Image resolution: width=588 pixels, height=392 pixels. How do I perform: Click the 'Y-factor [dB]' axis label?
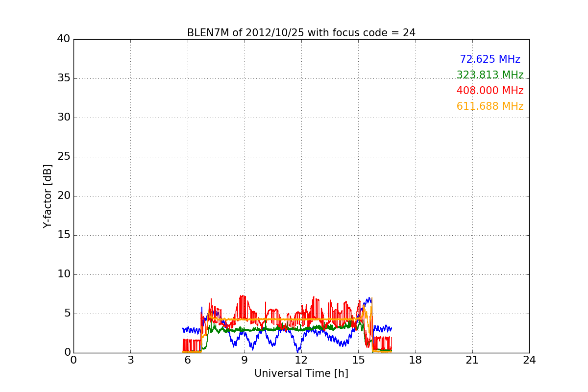point(48,196)
